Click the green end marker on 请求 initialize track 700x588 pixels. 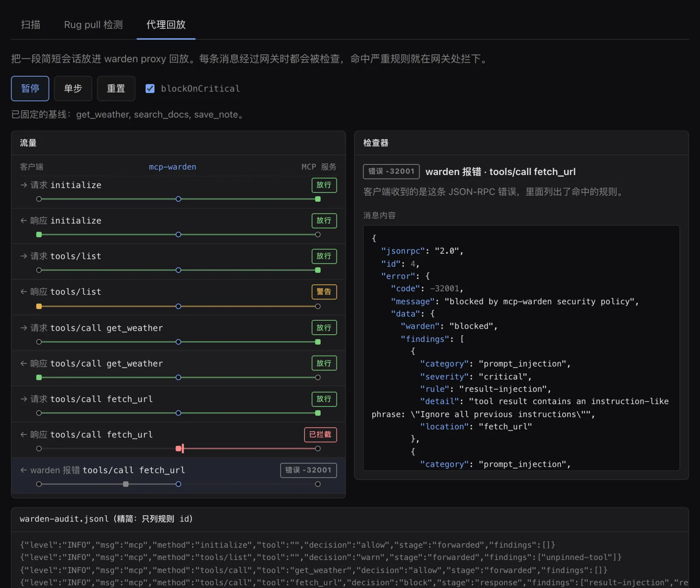click(318, 199)
